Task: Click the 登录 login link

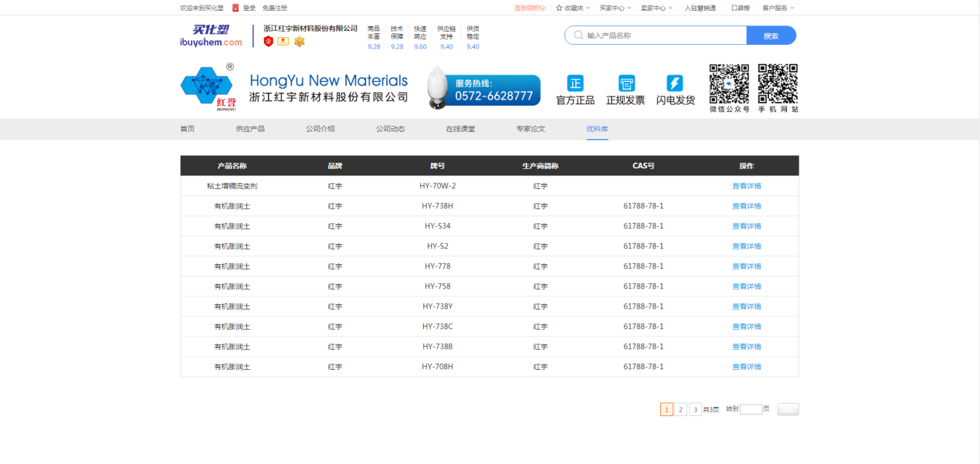Action: point(249,8)
